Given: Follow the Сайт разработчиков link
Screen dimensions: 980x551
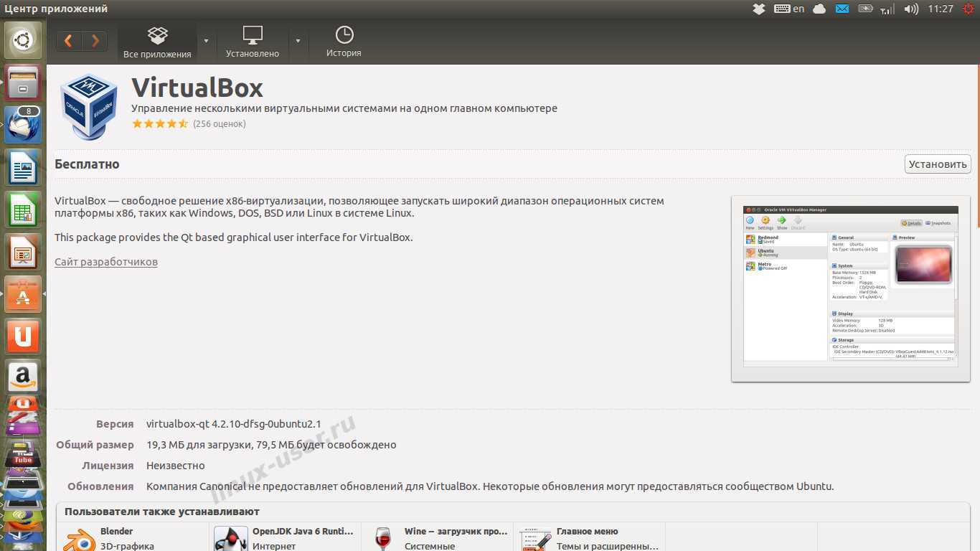Looking at the screenshot, I should [x=106, y=262].
